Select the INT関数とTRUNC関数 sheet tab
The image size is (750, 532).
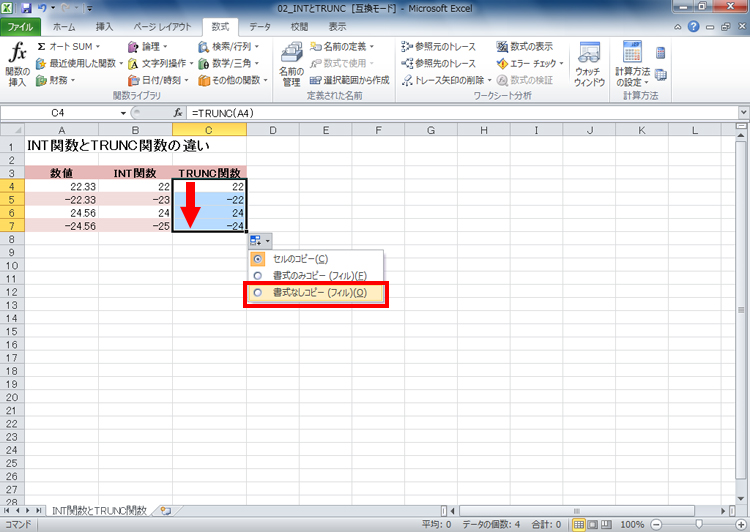tap(99, 510)
